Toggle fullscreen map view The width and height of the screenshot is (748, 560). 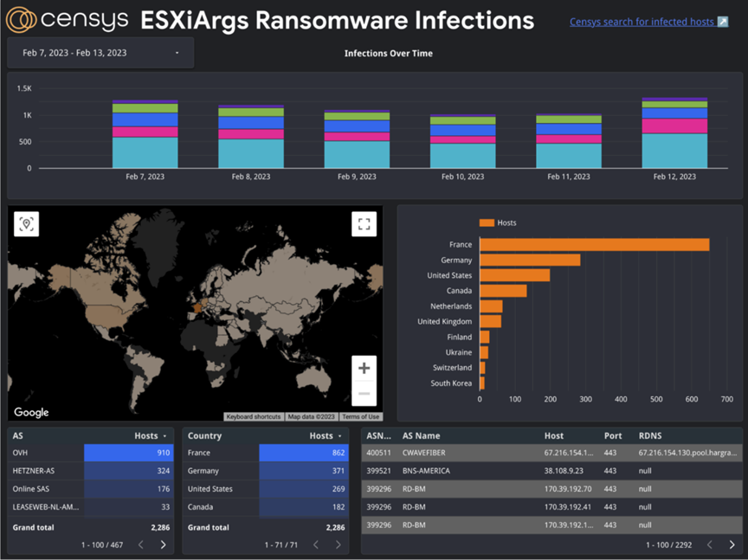pyautogui.click(x=364, y=223)
